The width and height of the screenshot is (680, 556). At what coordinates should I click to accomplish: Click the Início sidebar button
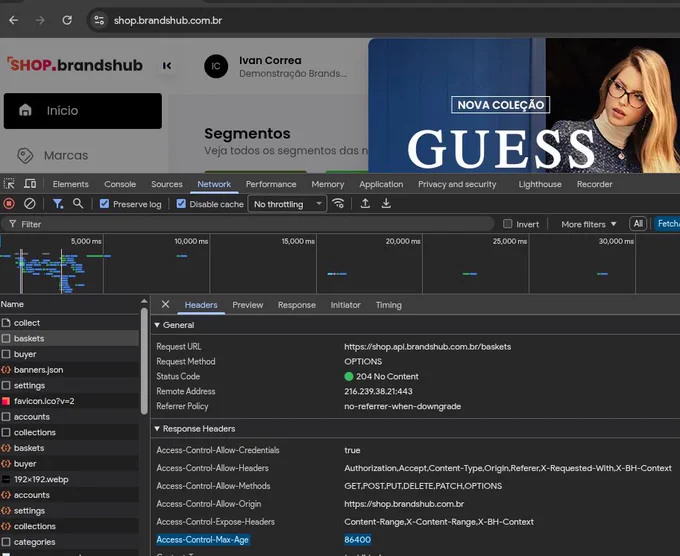[x=83, y=111]
